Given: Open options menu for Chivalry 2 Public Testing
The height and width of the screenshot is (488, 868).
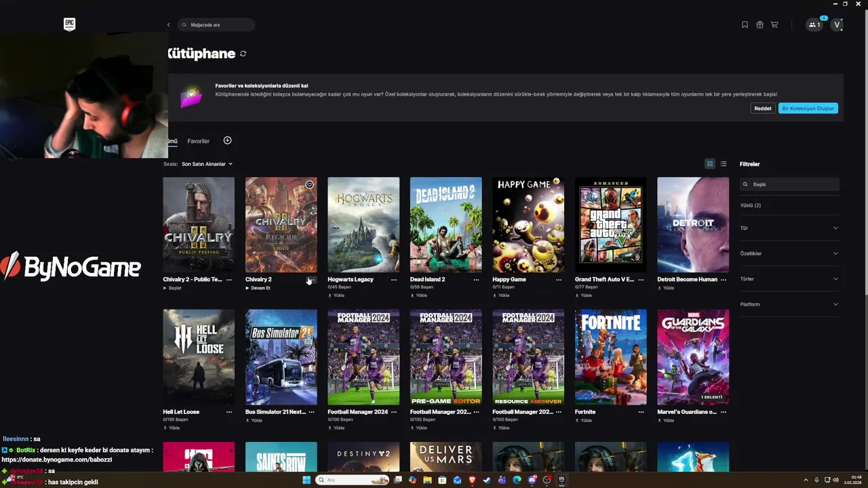Looking at the screenshot, I should click(229, 279).
